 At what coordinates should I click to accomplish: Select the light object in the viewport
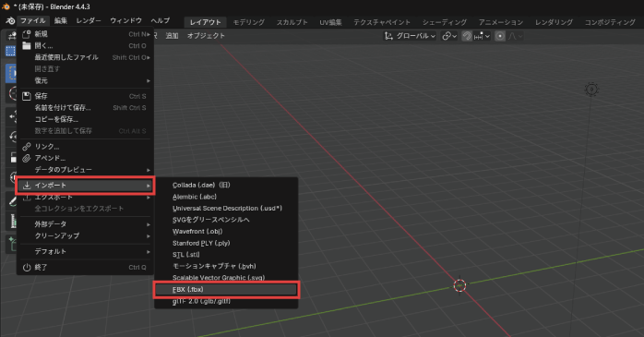tap(591, 90)
